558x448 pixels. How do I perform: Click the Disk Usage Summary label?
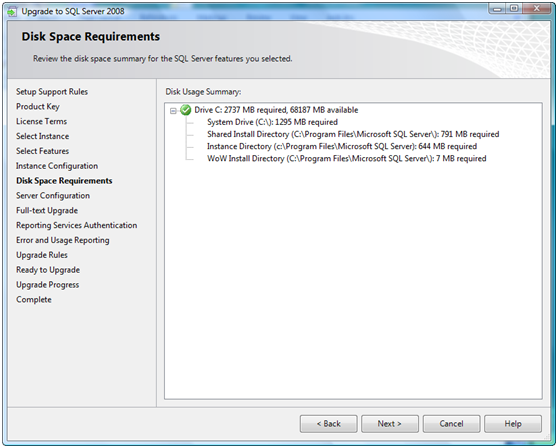(203, 92)
